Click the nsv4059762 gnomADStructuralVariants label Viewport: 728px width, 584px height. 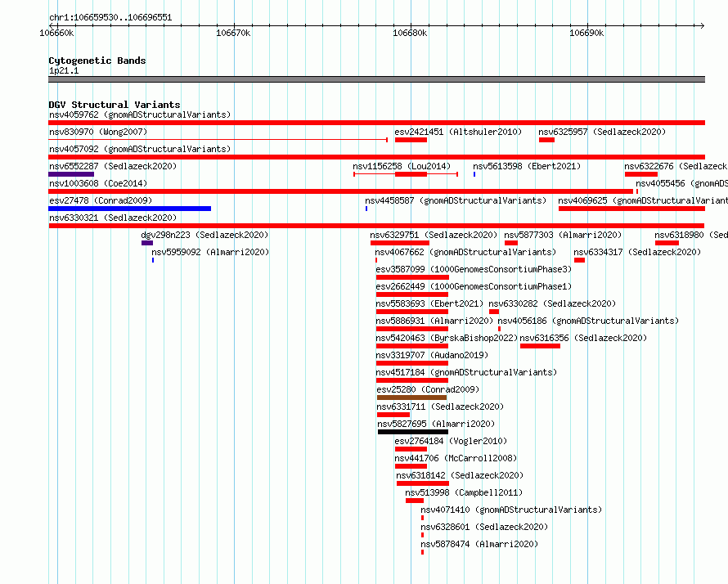tap(140, 115)
